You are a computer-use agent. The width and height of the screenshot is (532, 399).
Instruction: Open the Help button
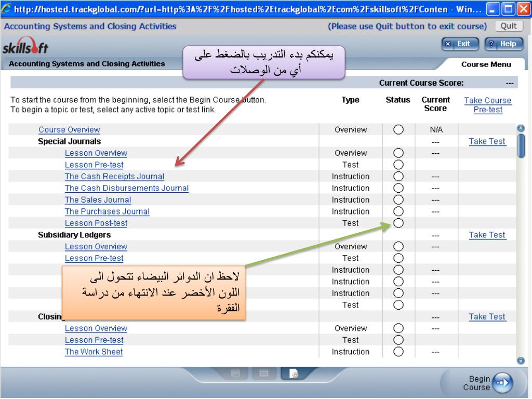point(504,44)
